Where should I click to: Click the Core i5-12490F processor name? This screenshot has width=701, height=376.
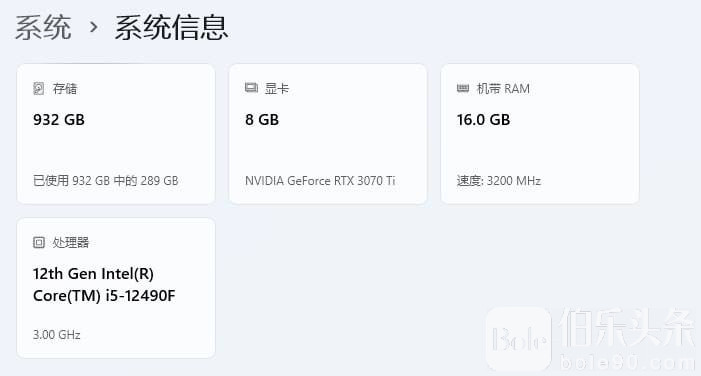point(104,284)
